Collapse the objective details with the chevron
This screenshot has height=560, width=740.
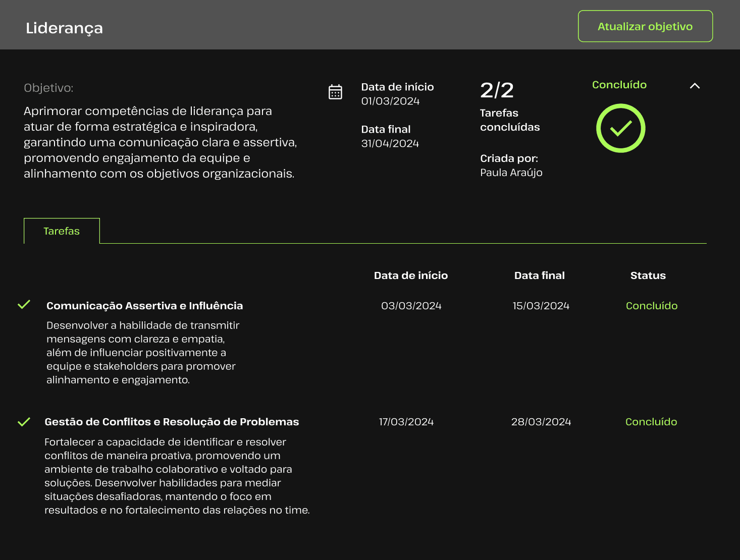point(695,86)
